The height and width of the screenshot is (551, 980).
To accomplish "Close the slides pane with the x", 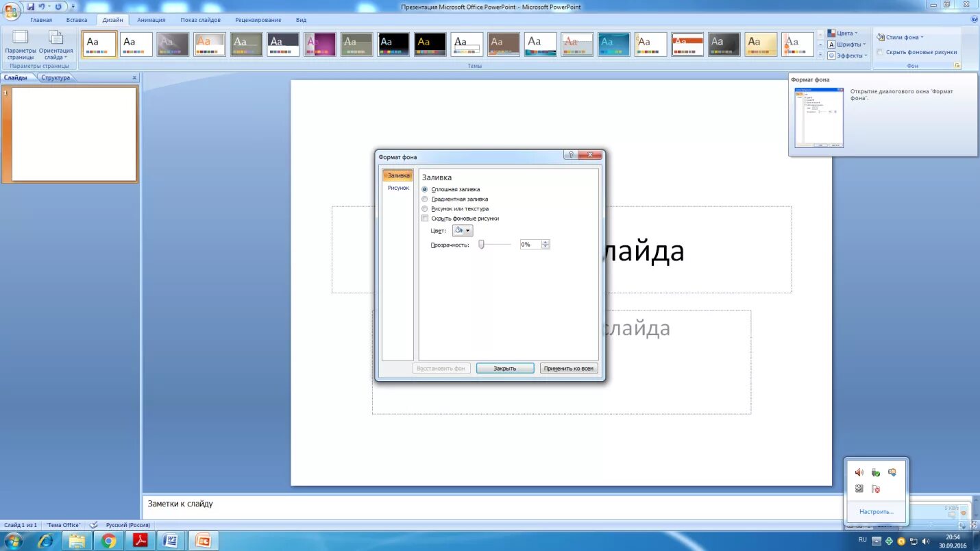I will (x=134, y=78).
